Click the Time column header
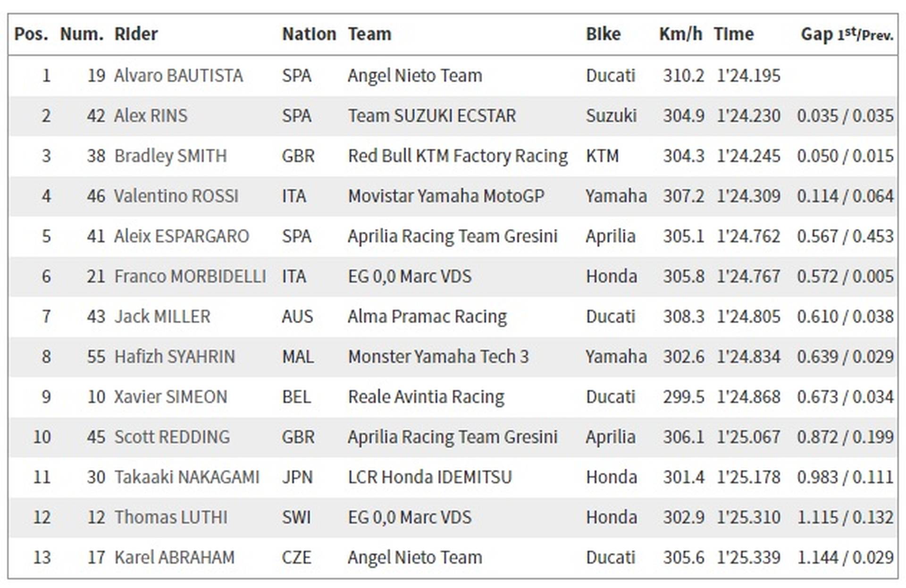The height and width of the screenshot is (588, 906). [x=733, y=34]
